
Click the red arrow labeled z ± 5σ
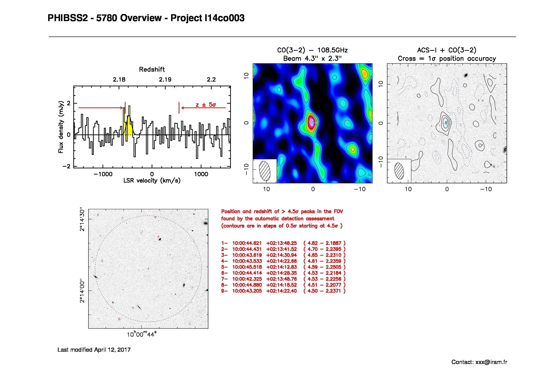click(203, 108)
